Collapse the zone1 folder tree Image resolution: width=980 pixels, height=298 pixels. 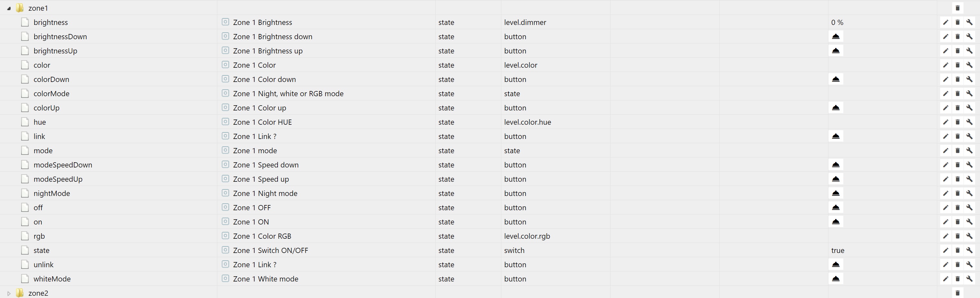tap(9, 8)
